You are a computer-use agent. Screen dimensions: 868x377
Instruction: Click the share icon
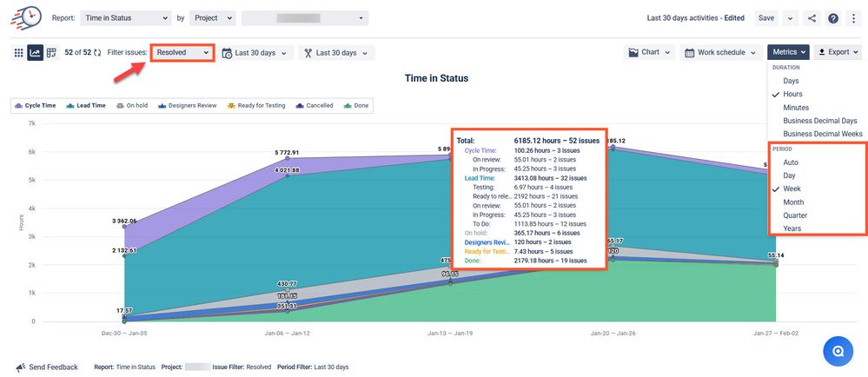coord(812,18)
